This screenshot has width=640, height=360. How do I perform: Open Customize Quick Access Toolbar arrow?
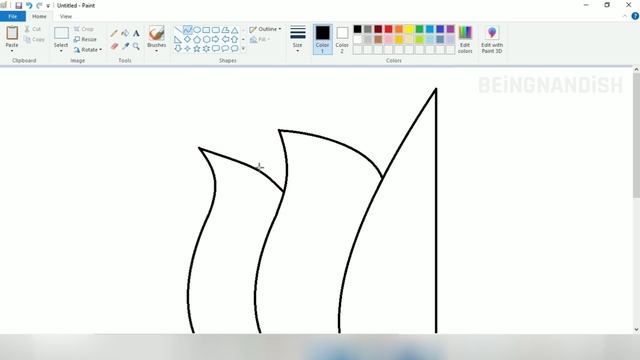click(x=48, y=6)
